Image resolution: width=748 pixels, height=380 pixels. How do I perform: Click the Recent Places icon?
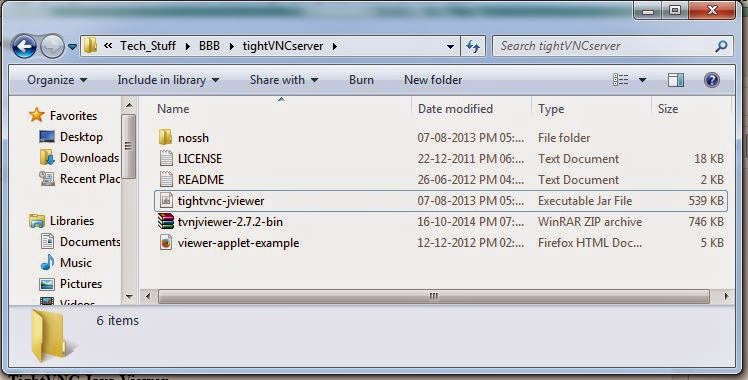[x=47, y=178]
